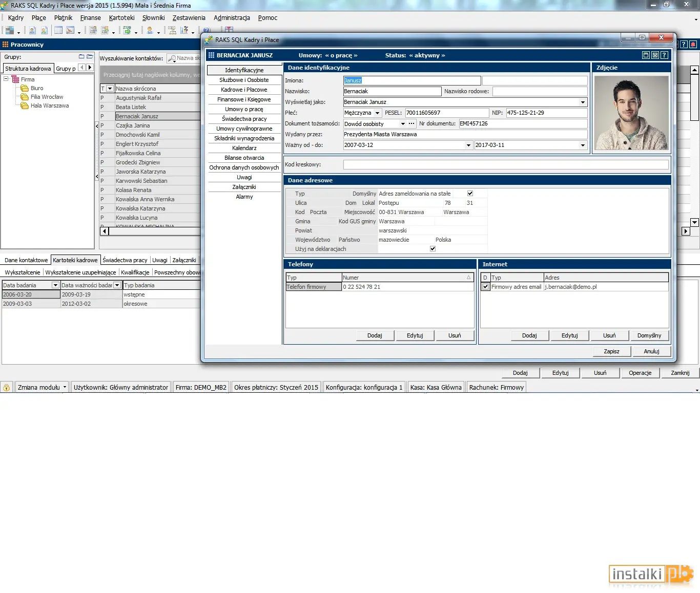Click the Zapisz button

611,351
